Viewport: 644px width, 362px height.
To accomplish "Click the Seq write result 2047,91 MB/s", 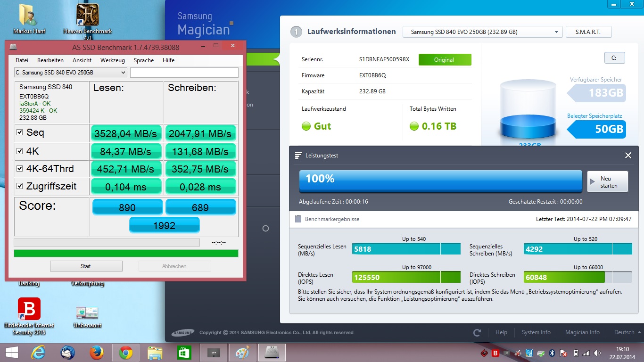I will [201, 133].
